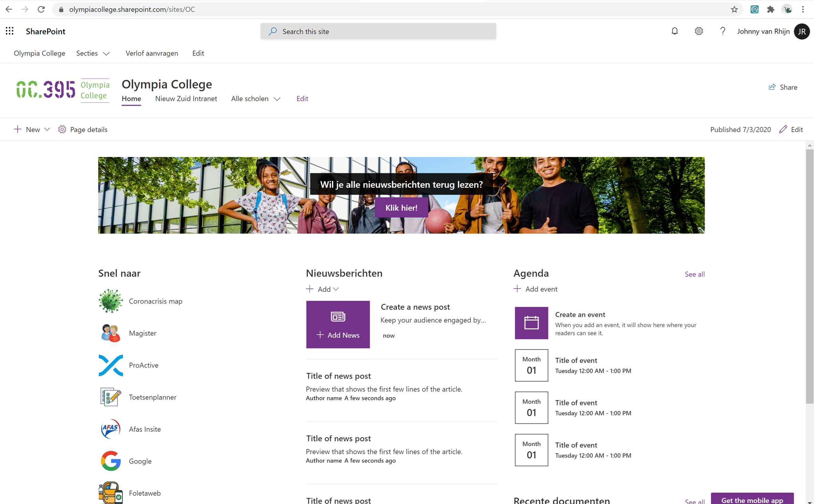Screen dimensions: 814x504
Task: Click the help question mark icon
Action: [722, 31]
